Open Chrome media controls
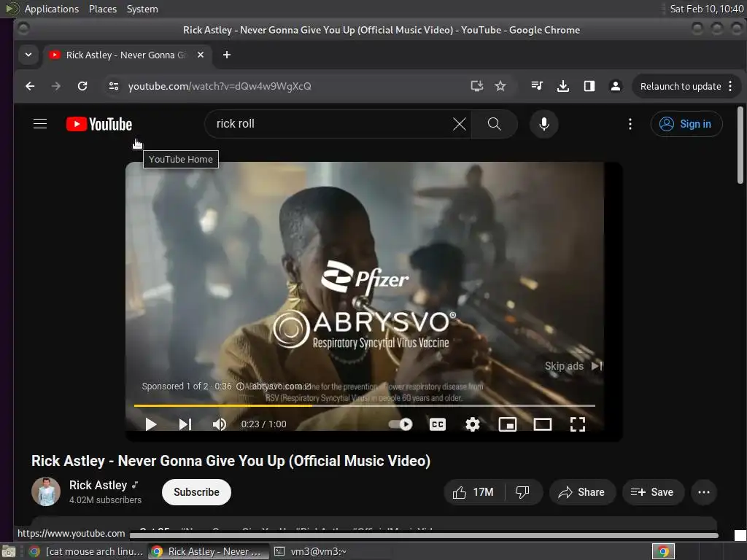Viewport: 747px width, 560px height. 537,86
